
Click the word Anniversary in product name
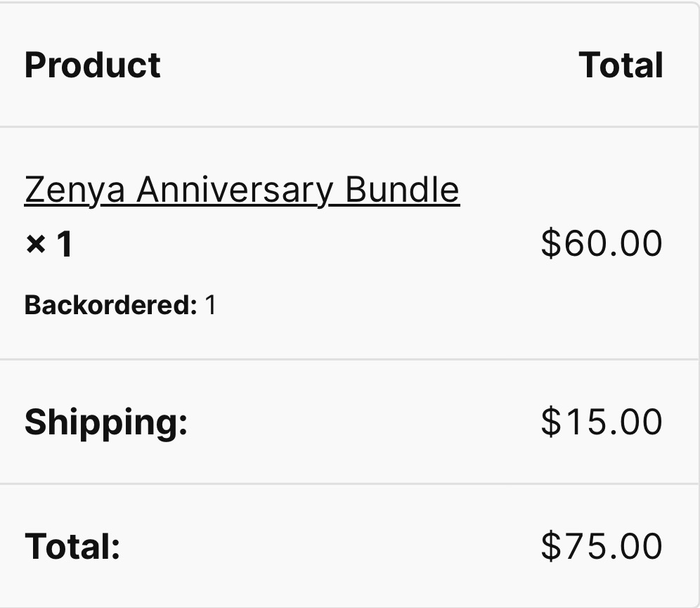[233, 190]
